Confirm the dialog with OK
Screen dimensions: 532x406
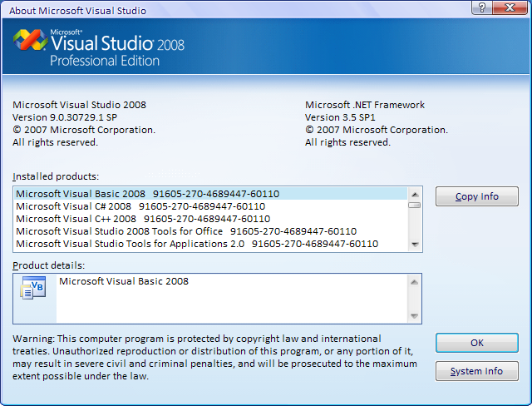476,343
